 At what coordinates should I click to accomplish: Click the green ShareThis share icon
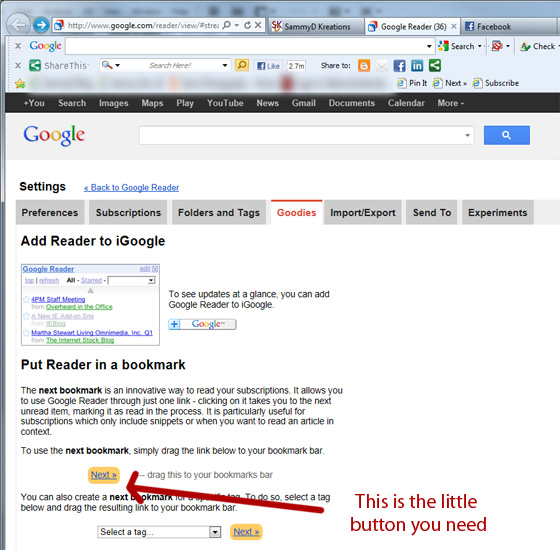pyautogui.click(x=435, y=65)
